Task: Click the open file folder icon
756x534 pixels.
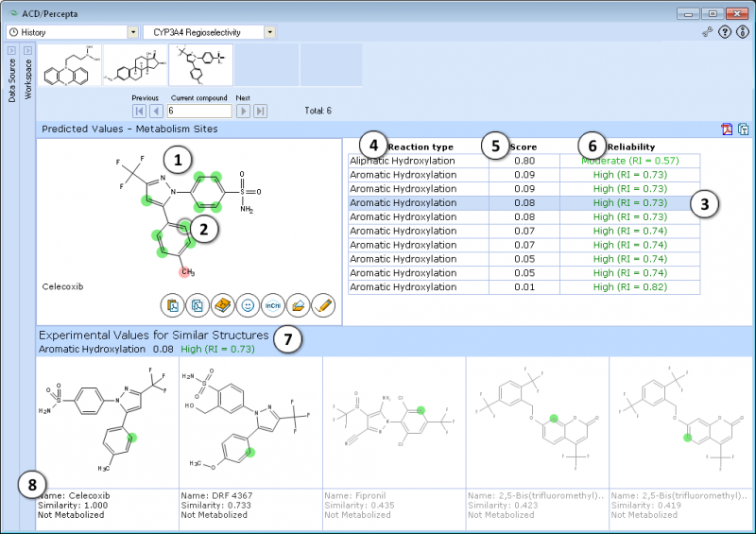Action: click(x=298, y=304)
